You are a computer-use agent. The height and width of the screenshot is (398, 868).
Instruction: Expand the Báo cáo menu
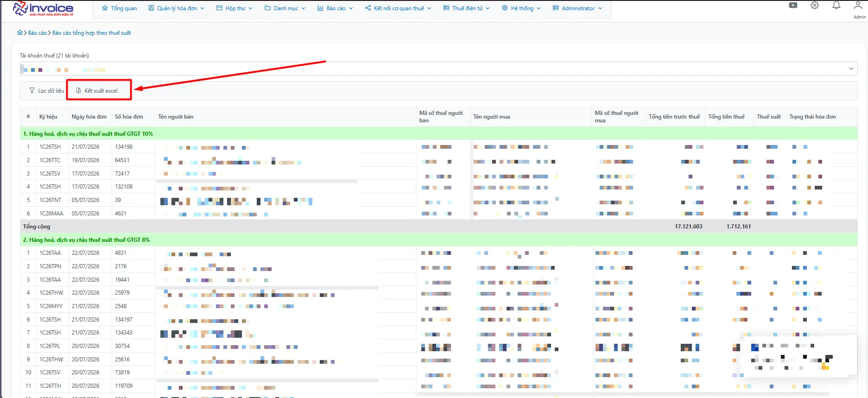[335, 8]
